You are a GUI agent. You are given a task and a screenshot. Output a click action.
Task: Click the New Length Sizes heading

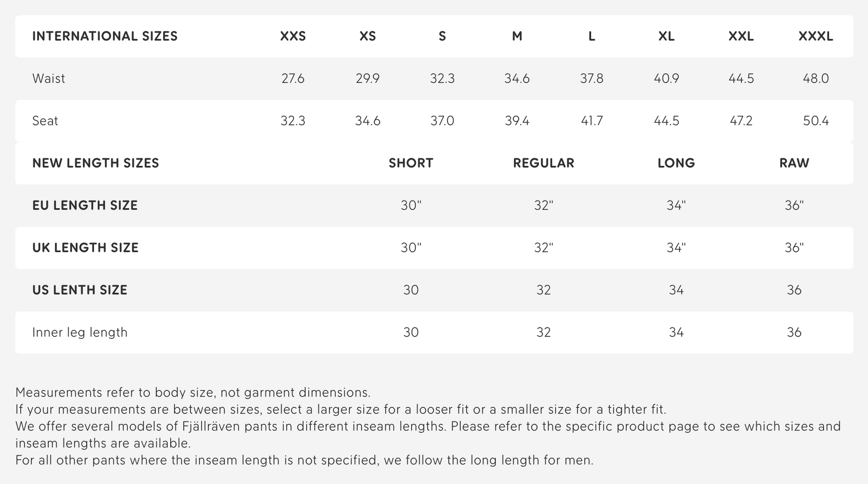(95, 163)
